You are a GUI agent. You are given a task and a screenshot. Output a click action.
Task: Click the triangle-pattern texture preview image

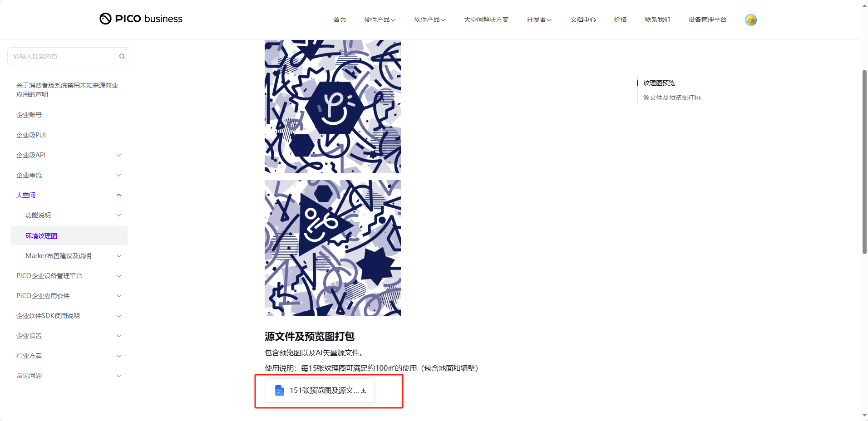click(333, 248)
